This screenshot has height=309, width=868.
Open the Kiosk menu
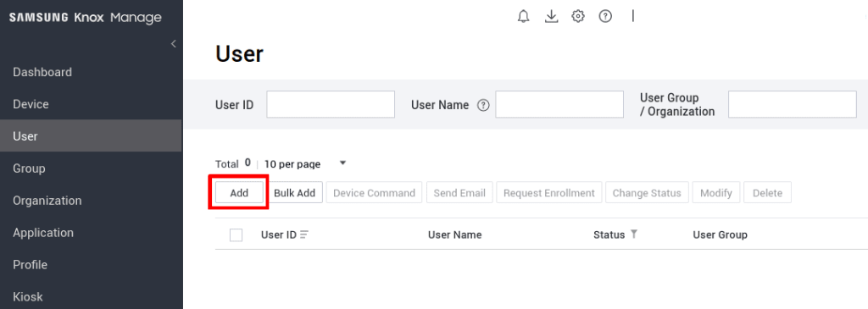click(91, 296)
